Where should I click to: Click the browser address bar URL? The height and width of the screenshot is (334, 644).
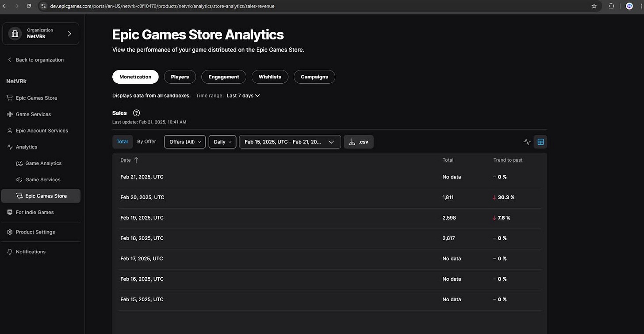pos(162,6)
